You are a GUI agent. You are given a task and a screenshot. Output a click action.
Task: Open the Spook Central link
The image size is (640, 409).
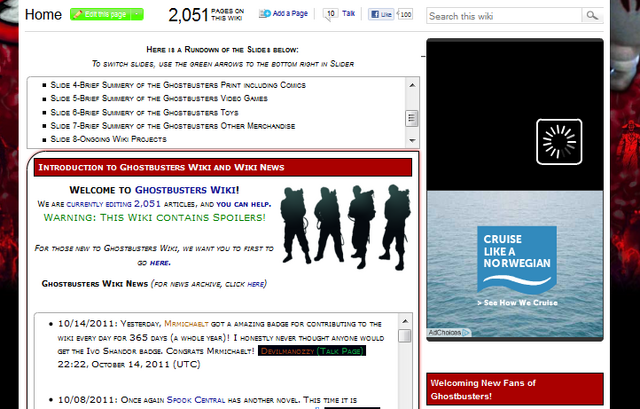tap(196, 400)
